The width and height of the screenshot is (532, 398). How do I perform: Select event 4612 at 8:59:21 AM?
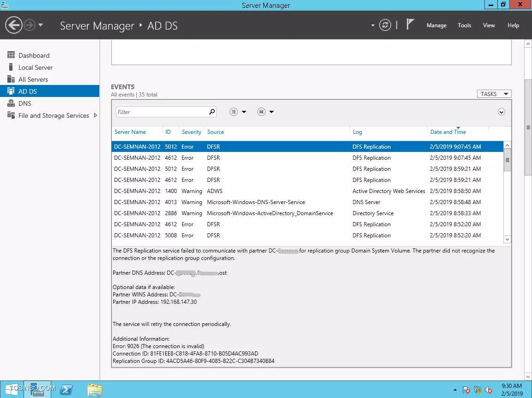click(308, 180)
